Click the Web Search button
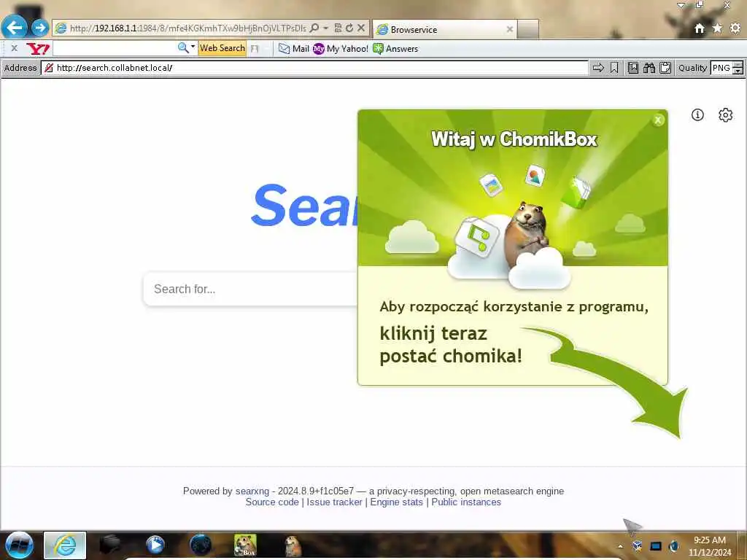747x560 pixels. point(222,48)
